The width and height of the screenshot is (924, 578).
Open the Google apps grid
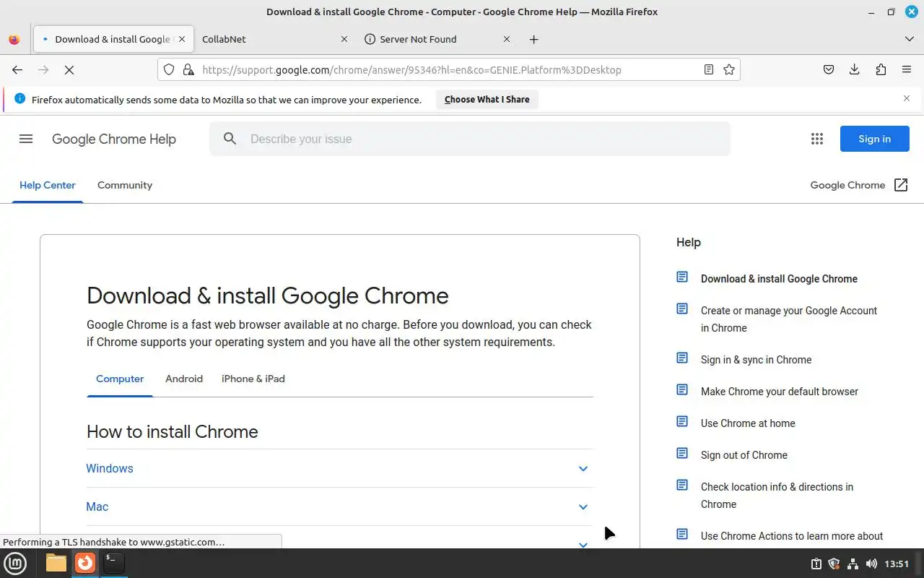(x=817, y=139)
